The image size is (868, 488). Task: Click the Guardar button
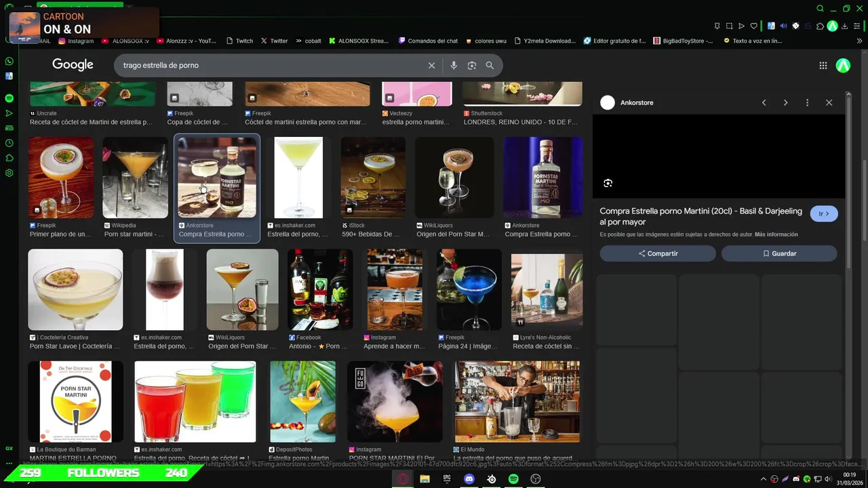coord(779,253)
